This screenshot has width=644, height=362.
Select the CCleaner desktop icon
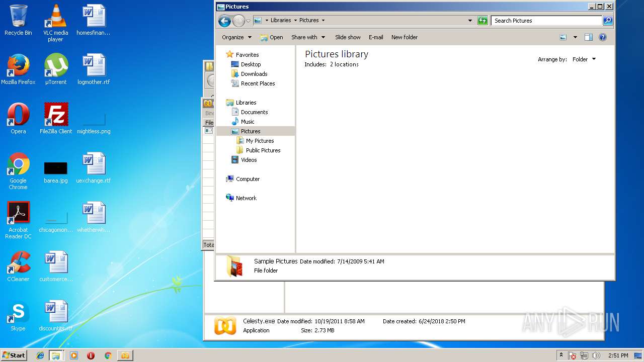pos(18,266)
